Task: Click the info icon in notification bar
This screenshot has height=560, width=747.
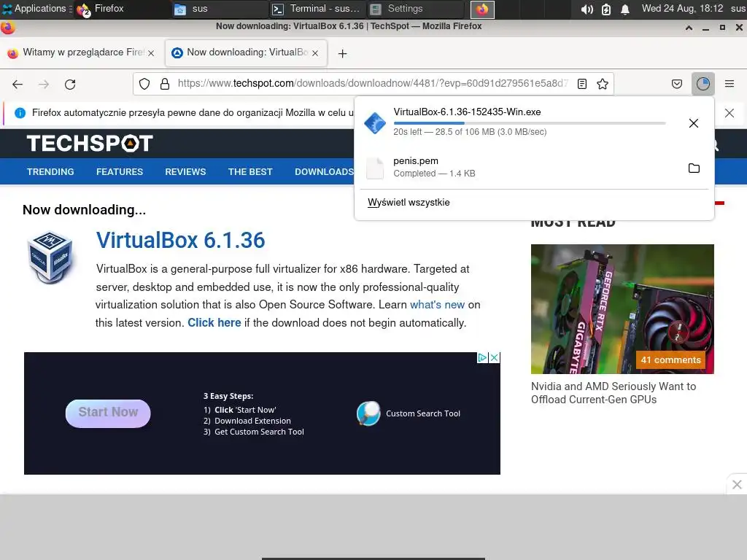Action: 20,113
